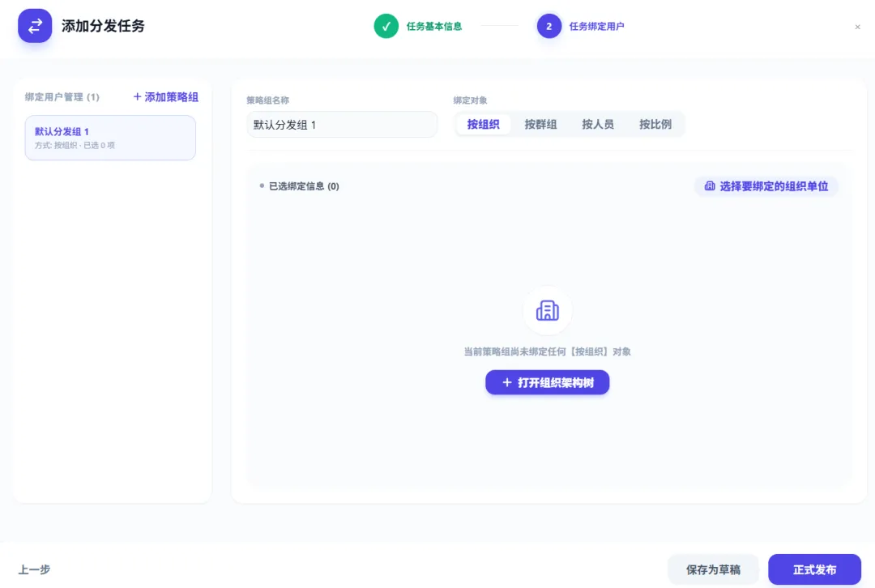Image resolution: width=875 pixels, height=588 pixels.
Task: Click 选择要绑定的组织单位 button
Action: [x=766, y=186]
